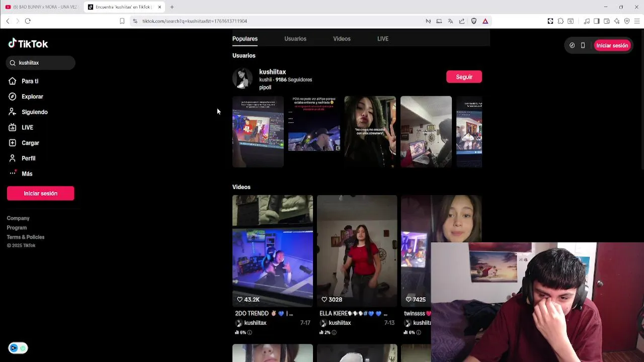Expand the Company footer section
The image size is (644, 362).
click(18, 218)
